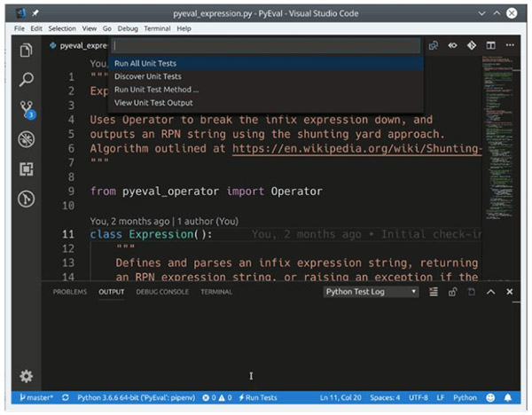Open the Debug view icon

pyautogui.click(x=26, y=139)
